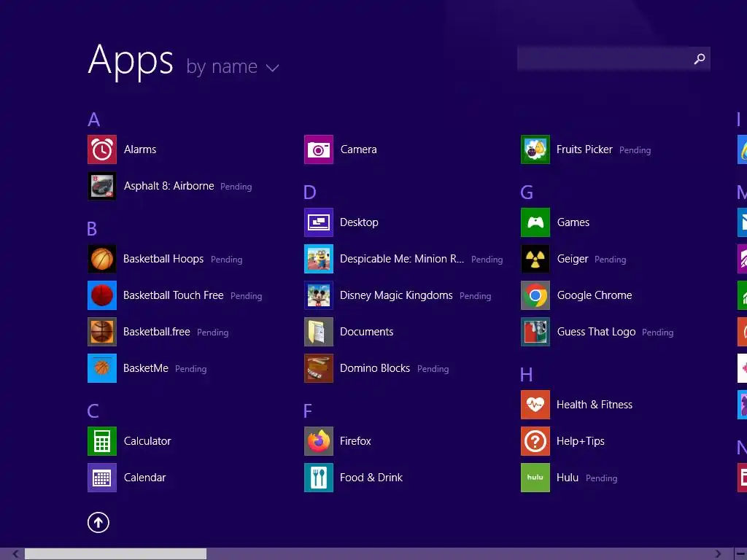Screen dimensions: 747x560
Task: Open Fruits Picker icon
Action: (535, 149)
